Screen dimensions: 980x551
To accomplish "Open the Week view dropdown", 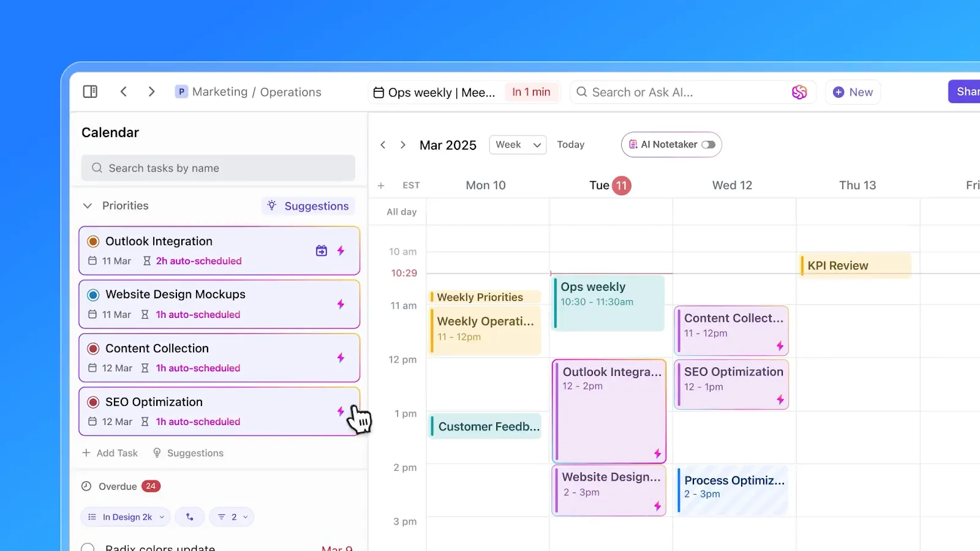I will 518,144.
